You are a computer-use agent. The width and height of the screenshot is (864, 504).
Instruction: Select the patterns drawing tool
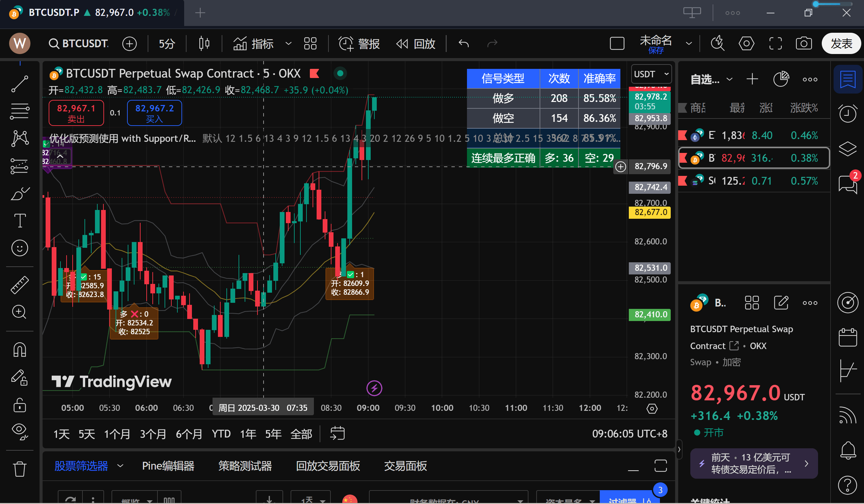(x=20, y=139)
